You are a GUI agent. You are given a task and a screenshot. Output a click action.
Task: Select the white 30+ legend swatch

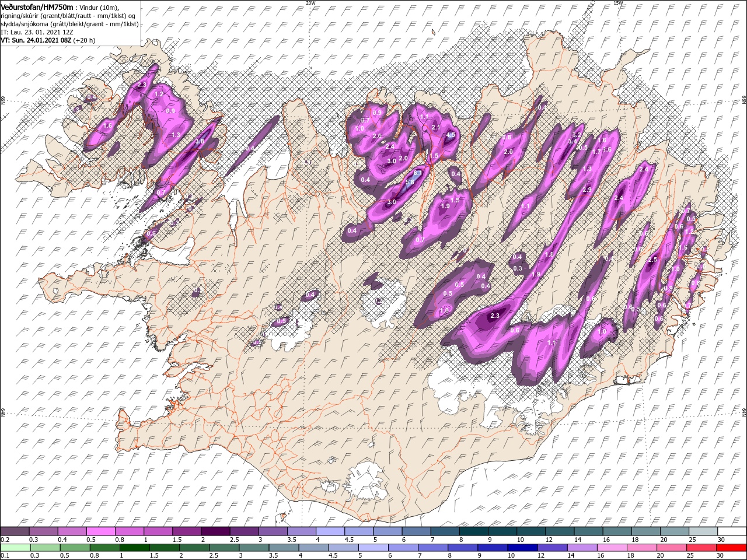click(x=731, y=531)
